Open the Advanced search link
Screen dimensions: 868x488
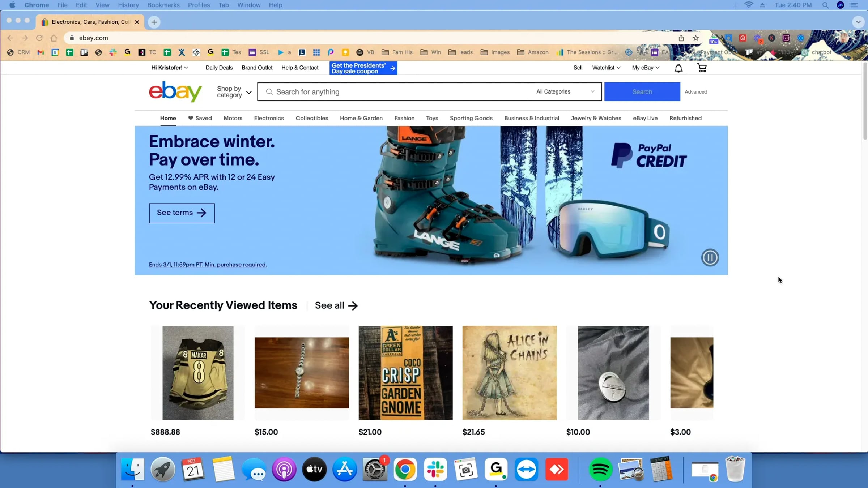(695, 92)
